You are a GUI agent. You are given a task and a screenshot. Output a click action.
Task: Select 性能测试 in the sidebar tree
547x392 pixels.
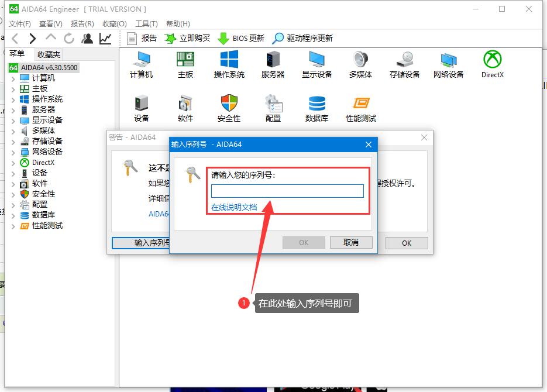(x=42, y=226)
